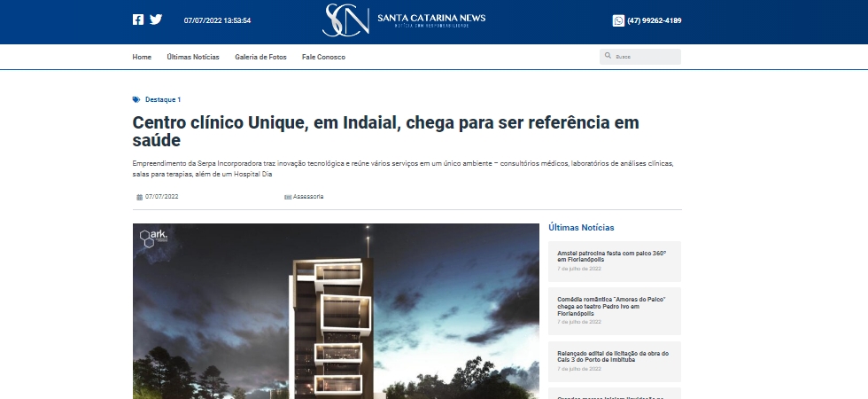Click the search magnifier icon
This screenshot has width=868, height=399.
click(x=608, y=56)
